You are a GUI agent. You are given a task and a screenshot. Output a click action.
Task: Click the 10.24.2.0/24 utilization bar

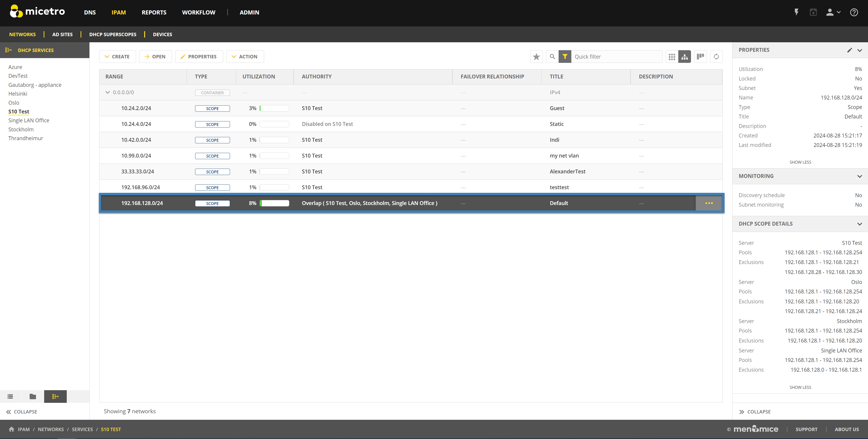pos(274,108)
